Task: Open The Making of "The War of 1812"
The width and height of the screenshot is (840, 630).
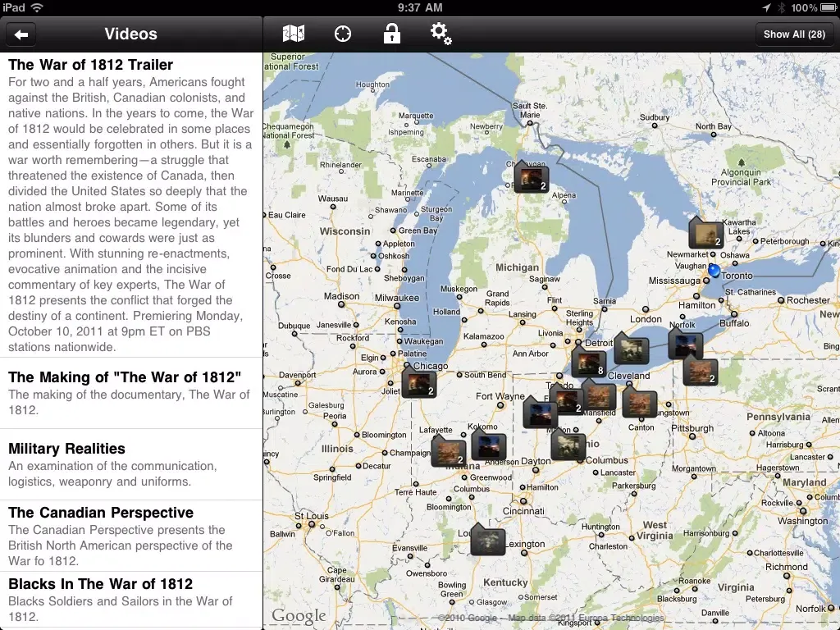Action: (131, 393)
